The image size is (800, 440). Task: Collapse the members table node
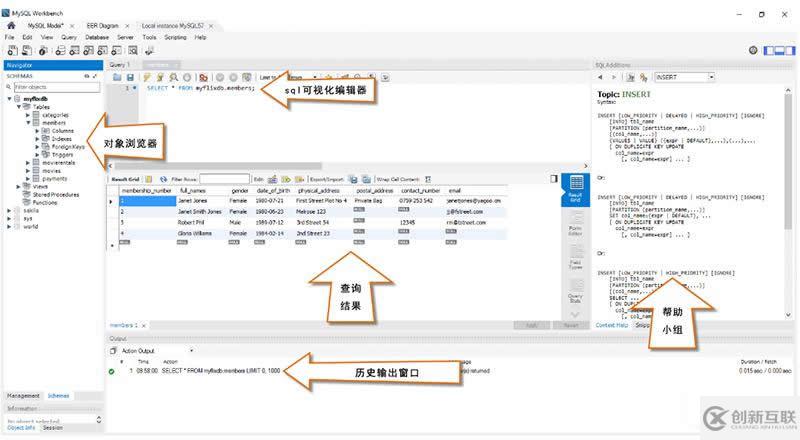28,123
